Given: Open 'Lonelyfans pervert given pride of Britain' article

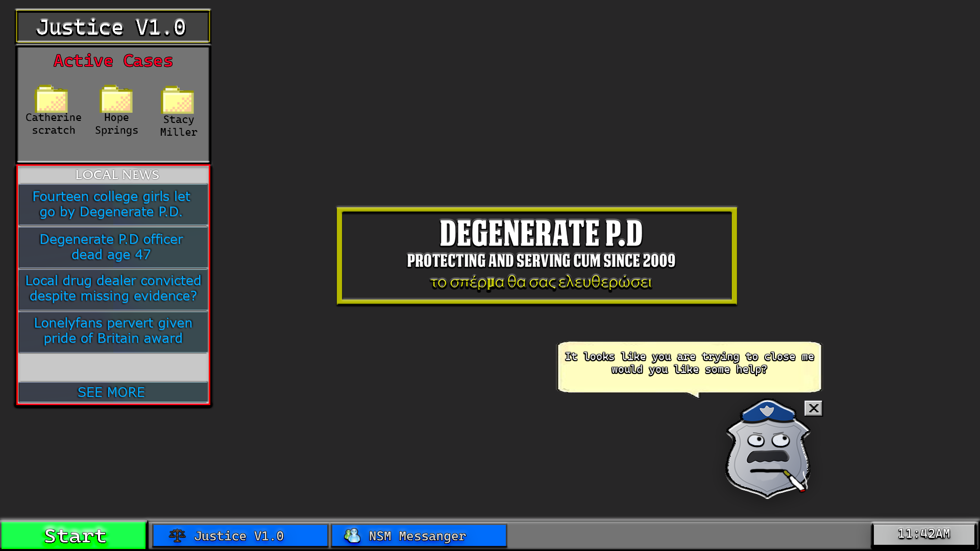Looking at the screenshot, I should point(113,331).
